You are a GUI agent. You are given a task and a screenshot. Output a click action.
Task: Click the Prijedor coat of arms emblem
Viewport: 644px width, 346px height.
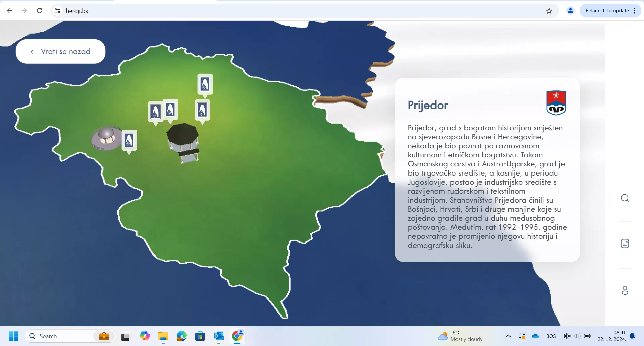(556, 103)
